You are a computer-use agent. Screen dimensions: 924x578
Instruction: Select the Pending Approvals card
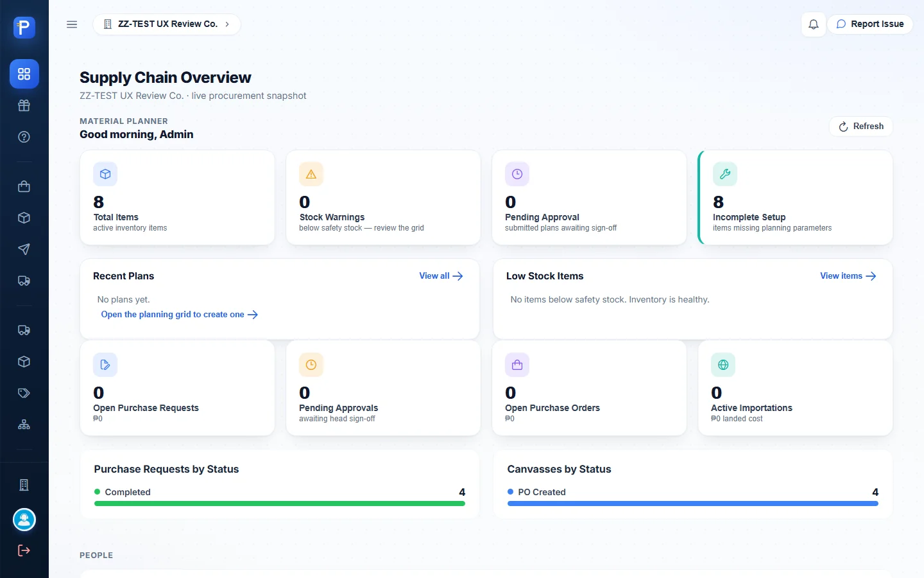click(383, 389)
